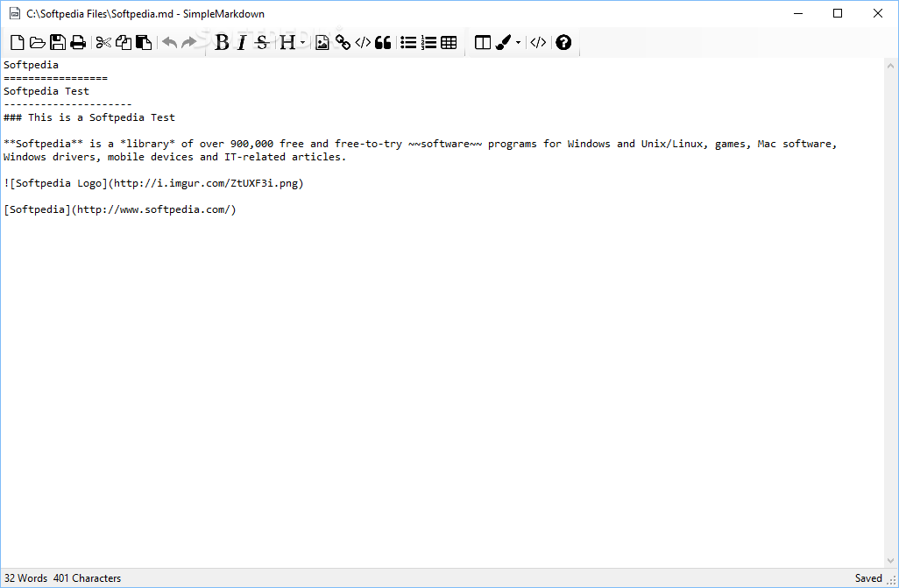Click the '401 Characters' status text

[87, 578]
